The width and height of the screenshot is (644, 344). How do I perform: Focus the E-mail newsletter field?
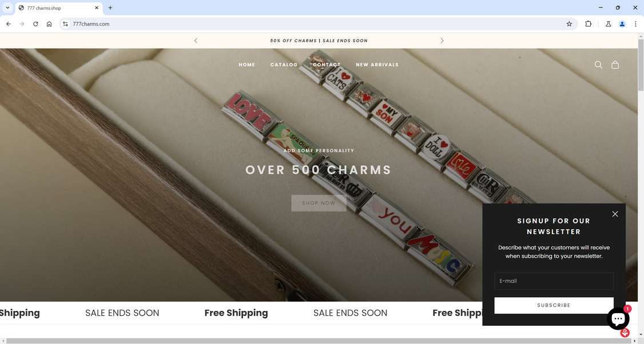click(x=554, y=281)
